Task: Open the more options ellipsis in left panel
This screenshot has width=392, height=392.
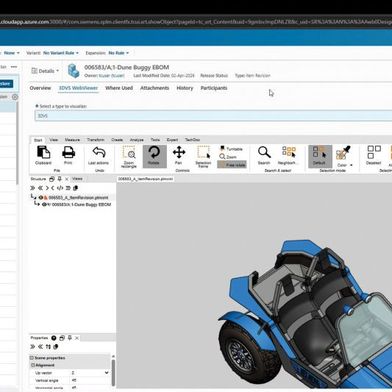Action: (x=14, y=67)
